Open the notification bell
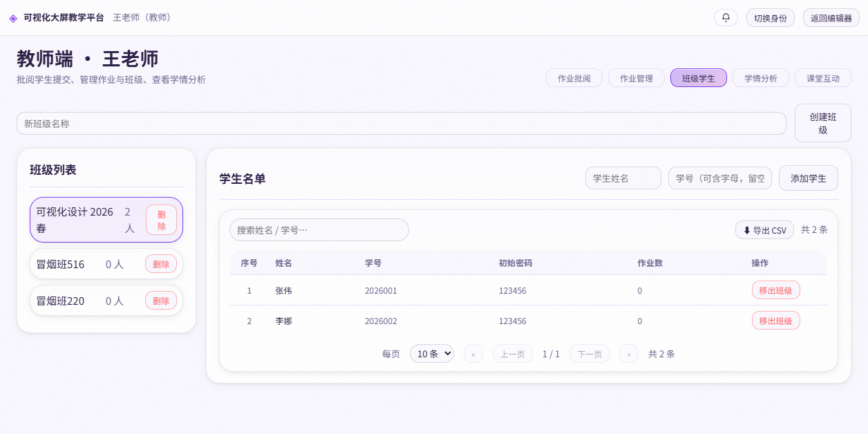868x434 pixels. 726,17
